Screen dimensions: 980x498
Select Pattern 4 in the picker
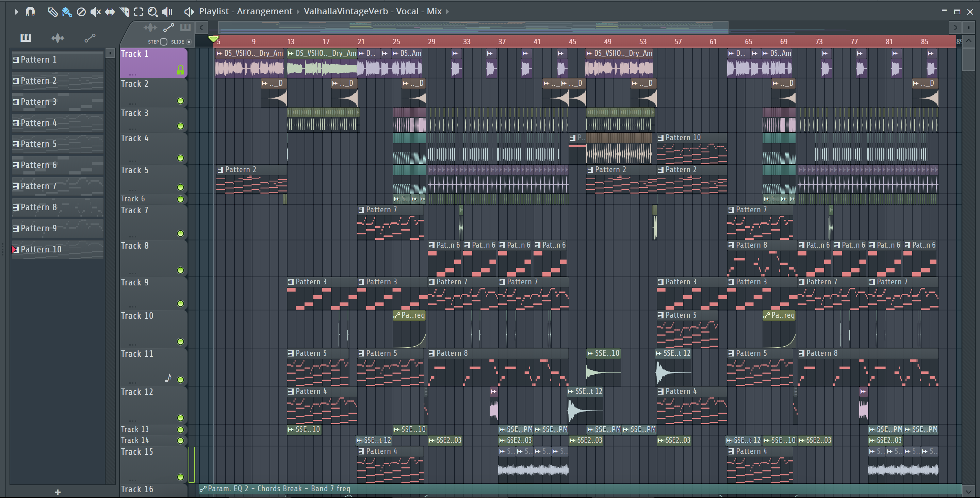[x=58, y=123]
